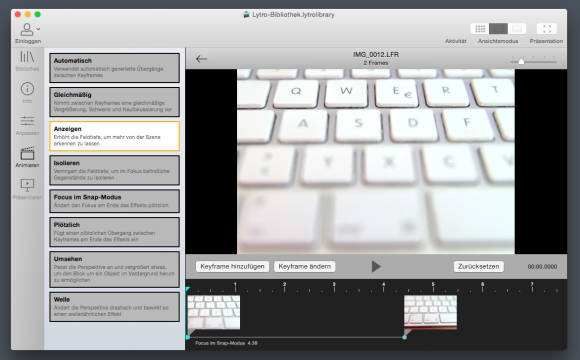The image size is (580, 360).
Task: Choose the Focus im Snap-Modus preset
Action: (115, 201)
